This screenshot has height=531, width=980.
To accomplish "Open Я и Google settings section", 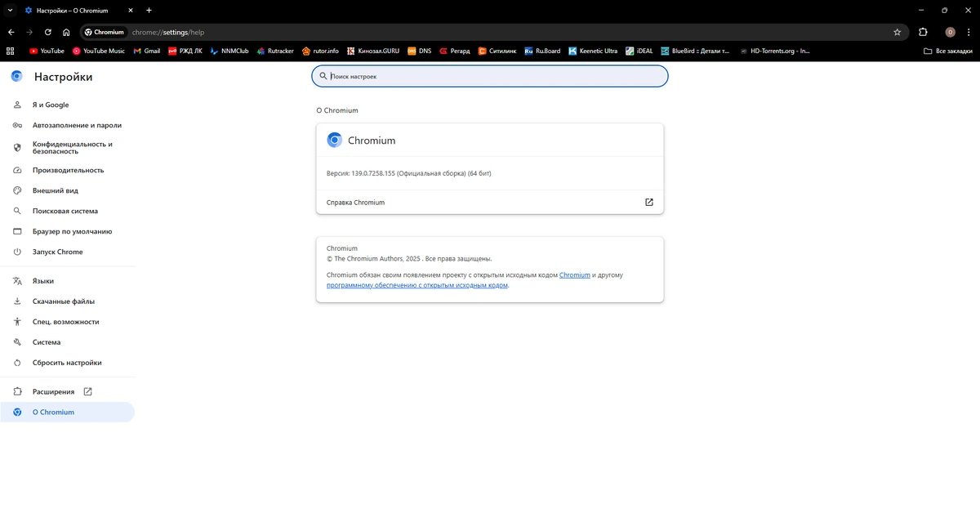I will click(67, 105).
